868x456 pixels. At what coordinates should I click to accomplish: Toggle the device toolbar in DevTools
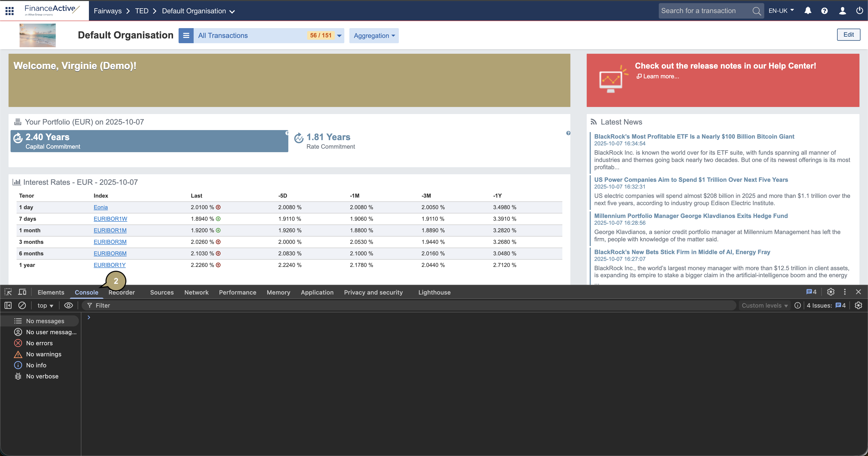coord(22,292)
